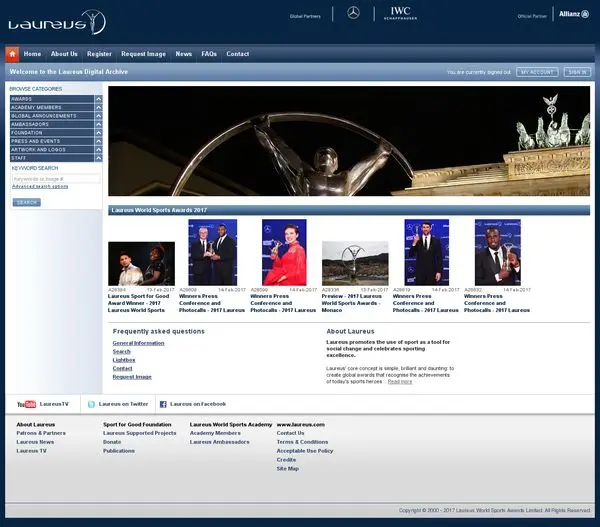Focus the keyword search input field
Screen dimensions: 600x527
(56, 179)
